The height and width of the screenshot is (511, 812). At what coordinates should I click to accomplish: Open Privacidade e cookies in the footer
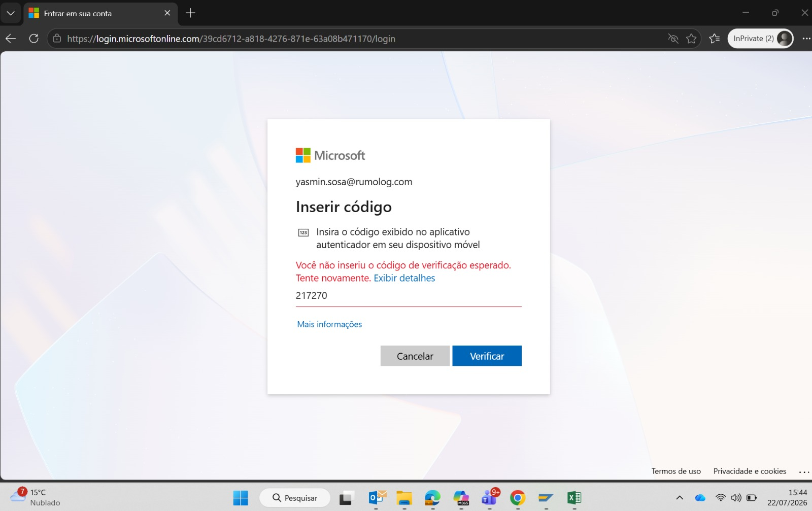click(x=750, y=471)
